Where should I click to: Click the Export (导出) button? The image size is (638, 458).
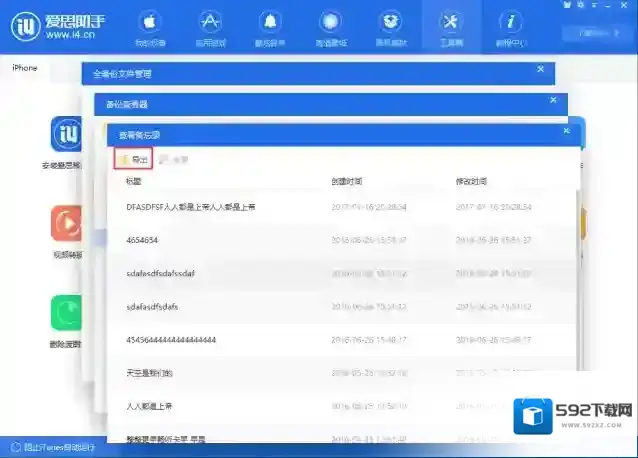[x=133, y=159]
